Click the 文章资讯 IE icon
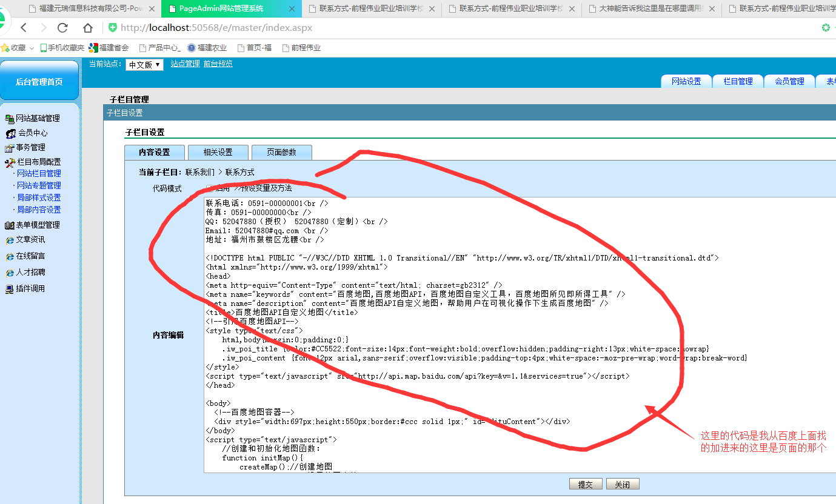The height and width of the screenshot is (504, 836). (x=9, y=240)
